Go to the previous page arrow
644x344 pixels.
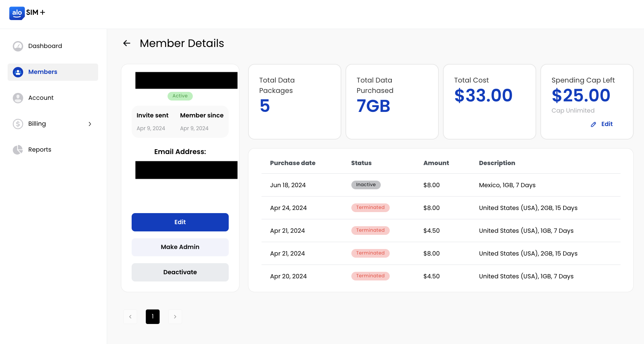point(130,317)
